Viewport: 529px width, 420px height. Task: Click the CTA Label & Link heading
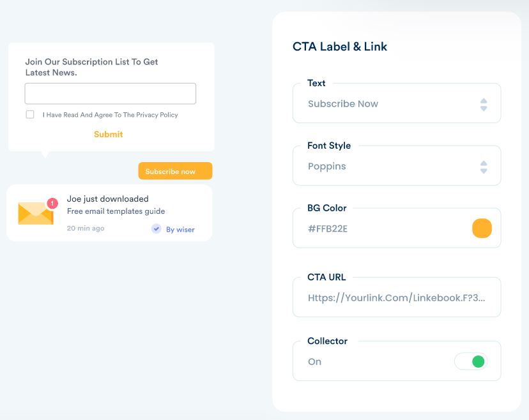[340, 47]
